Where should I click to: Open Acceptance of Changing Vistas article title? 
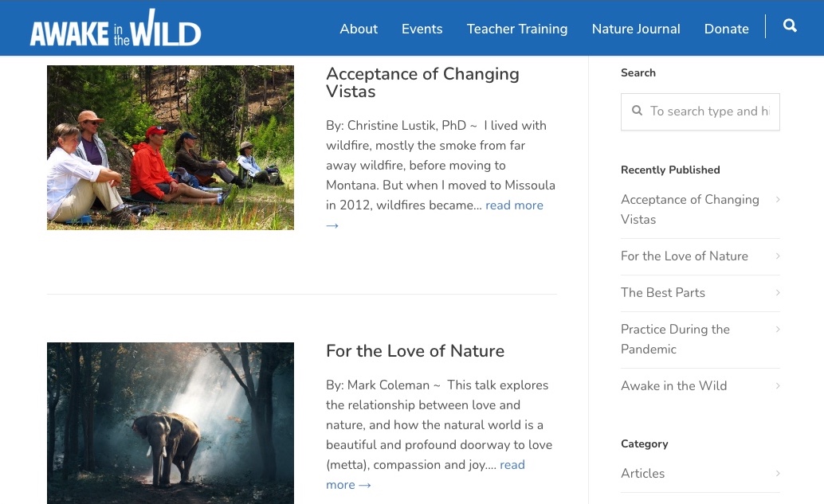[x=422, y=83]
